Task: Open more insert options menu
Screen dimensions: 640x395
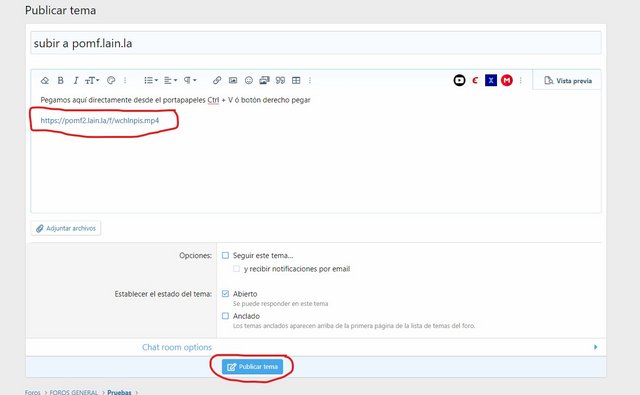Action: click(310, 80)
